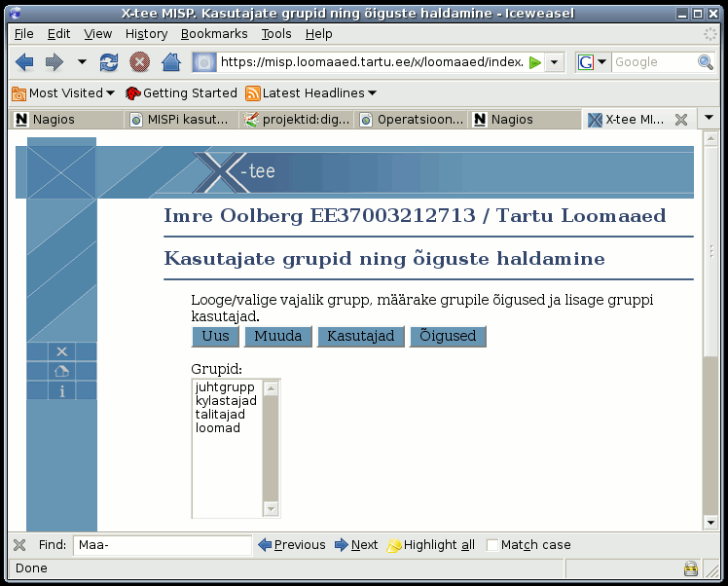
Task: Open the Bookmarks menu
Action: tap(214, 34)
